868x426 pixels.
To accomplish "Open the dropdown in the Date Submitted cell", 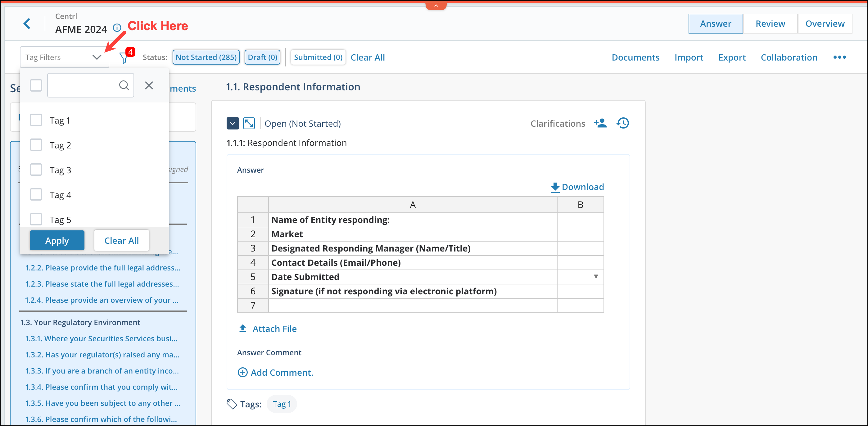I will point(596,277).
